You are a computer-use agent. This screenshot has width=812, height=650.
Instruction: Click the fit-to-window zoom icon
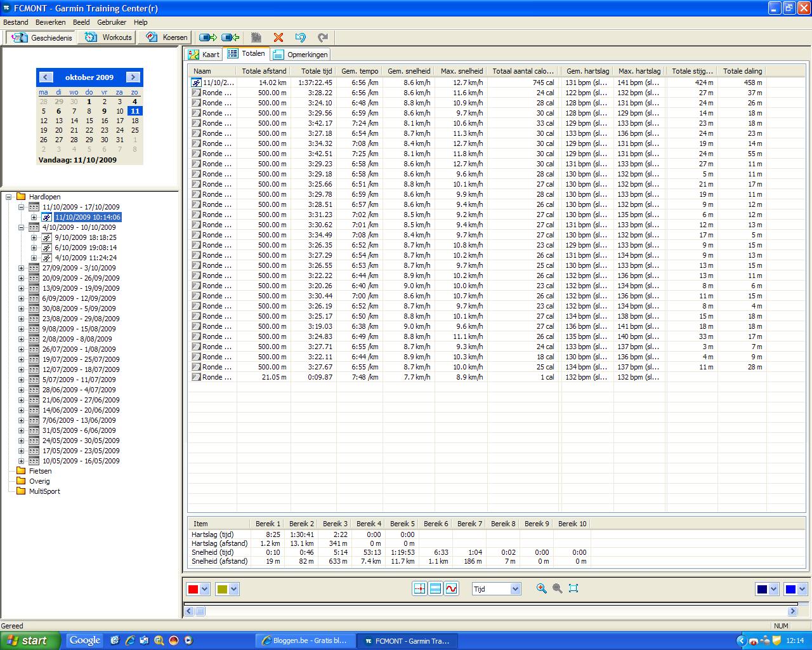[x=573, y=588]
